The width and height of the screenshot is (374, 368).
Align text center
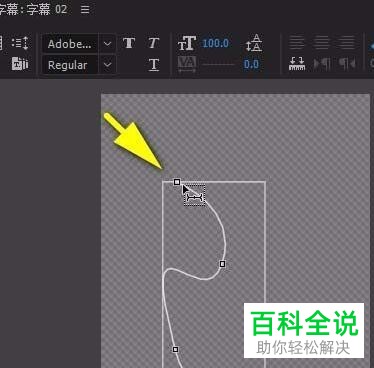coord(322,43)
